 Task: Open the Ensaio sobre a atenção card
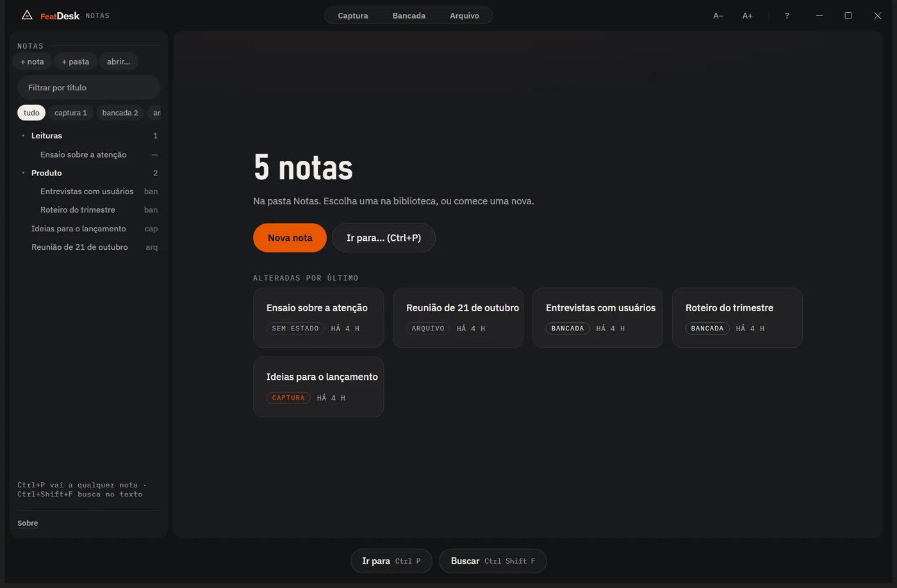coord(318,318)
